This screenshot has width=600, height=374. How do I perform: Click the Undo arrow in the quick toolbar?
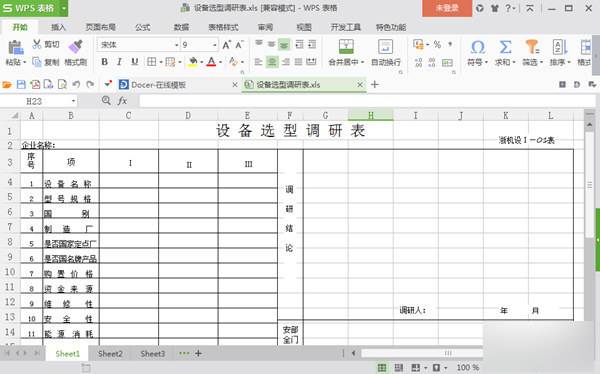tap(76, 84)
